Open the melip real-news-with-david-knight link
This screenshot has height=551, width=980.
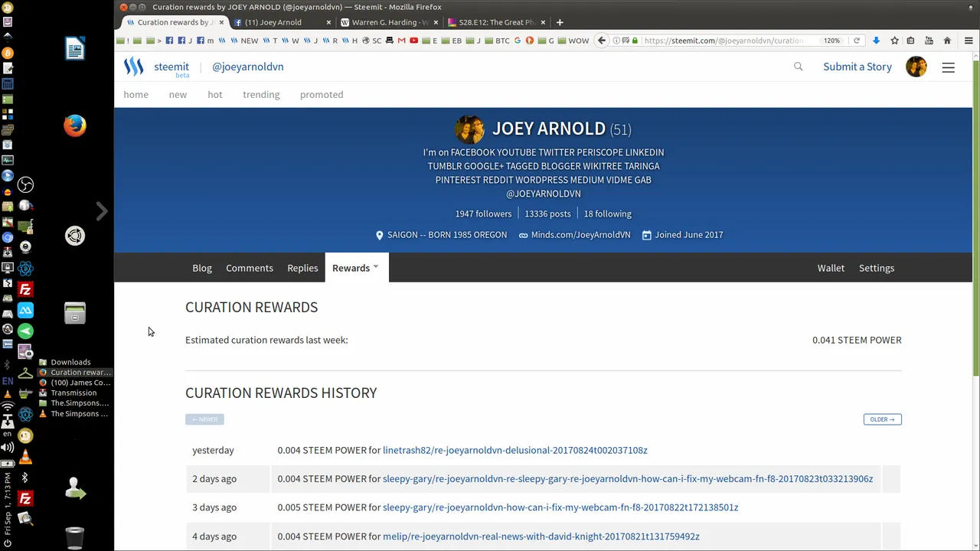click(541, 536)
